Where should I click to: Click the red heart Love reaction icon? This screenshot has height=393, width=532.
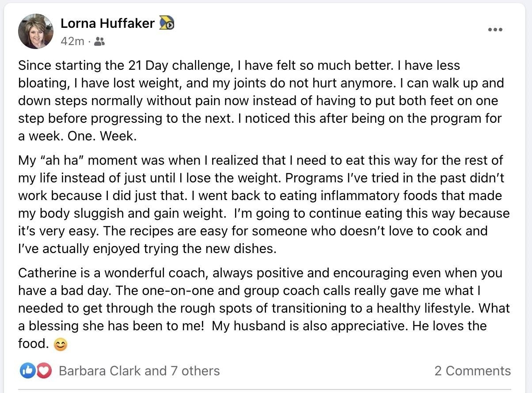point(43,371)
